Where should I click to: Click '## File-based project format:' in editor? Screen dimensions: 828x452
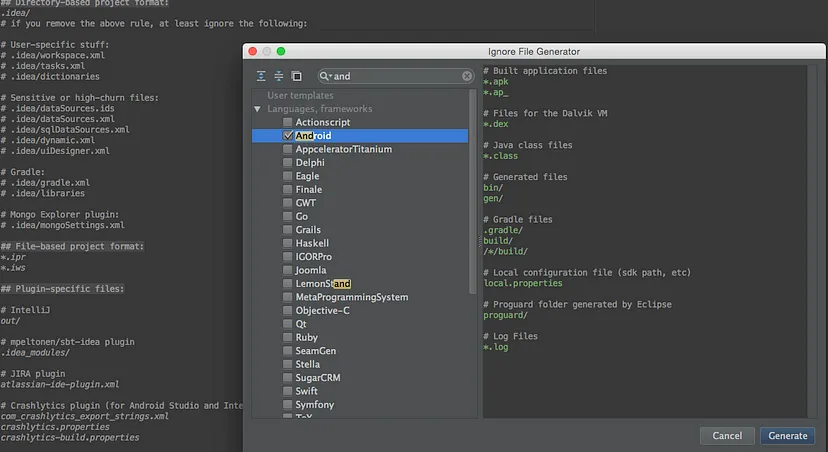click(x=72, y=246)
